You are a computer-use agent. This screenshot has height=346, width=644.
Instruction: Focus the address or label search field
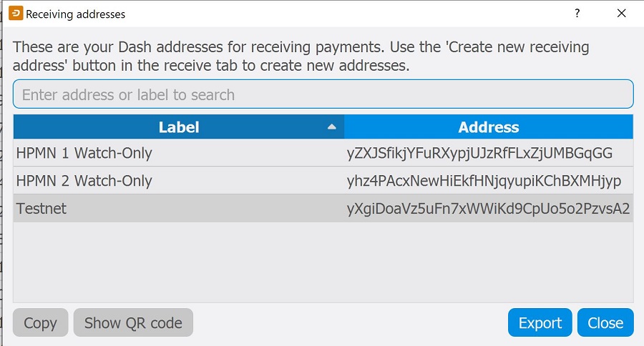click(x=323, y=94)
